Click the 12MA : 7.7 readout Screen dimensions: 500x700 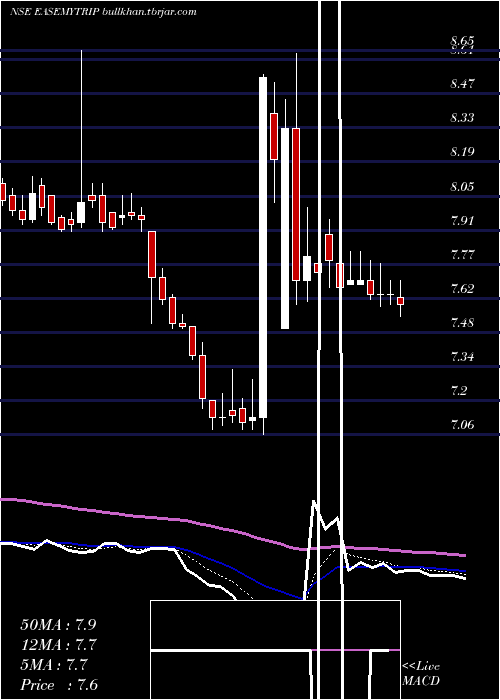tap(59, 645)
